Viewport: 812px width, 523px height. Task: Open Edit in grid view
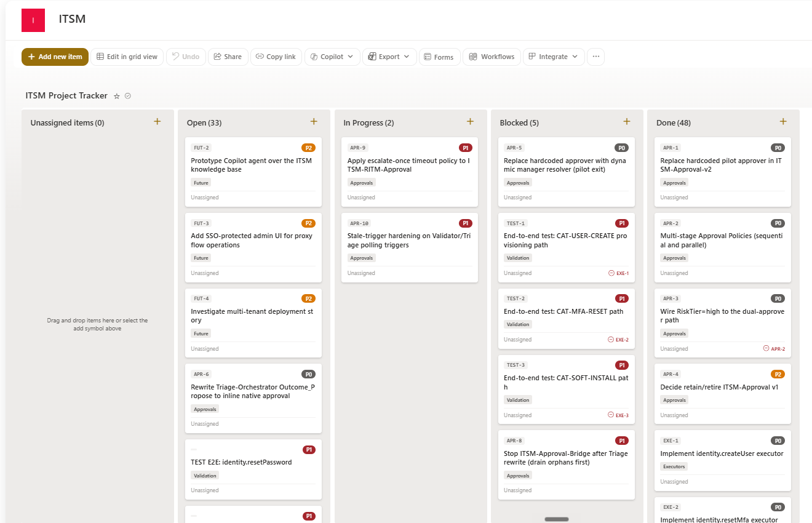point(127,57)
